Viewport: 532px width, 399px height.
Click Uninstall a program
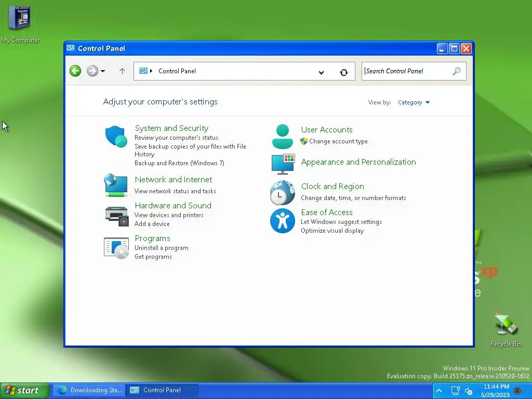pyautogui.click(x=161, y=248)
